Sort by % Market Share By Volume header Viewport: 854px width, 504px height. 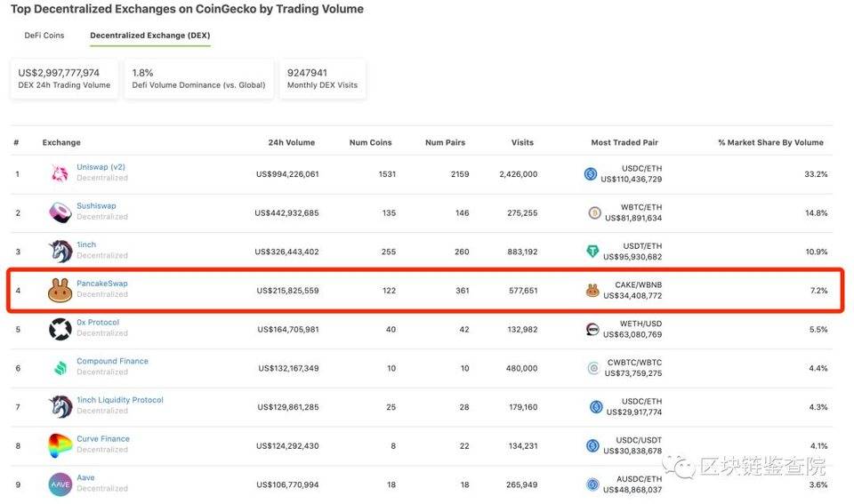click(770, 142)
